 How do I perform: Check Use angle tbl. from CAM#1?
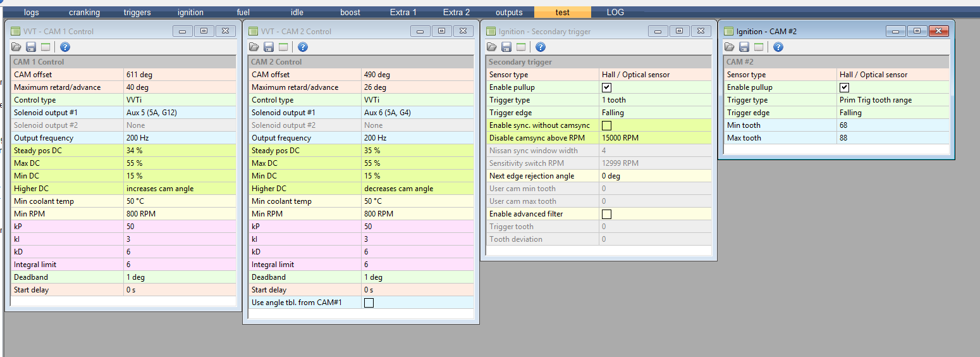coord(369,303)
